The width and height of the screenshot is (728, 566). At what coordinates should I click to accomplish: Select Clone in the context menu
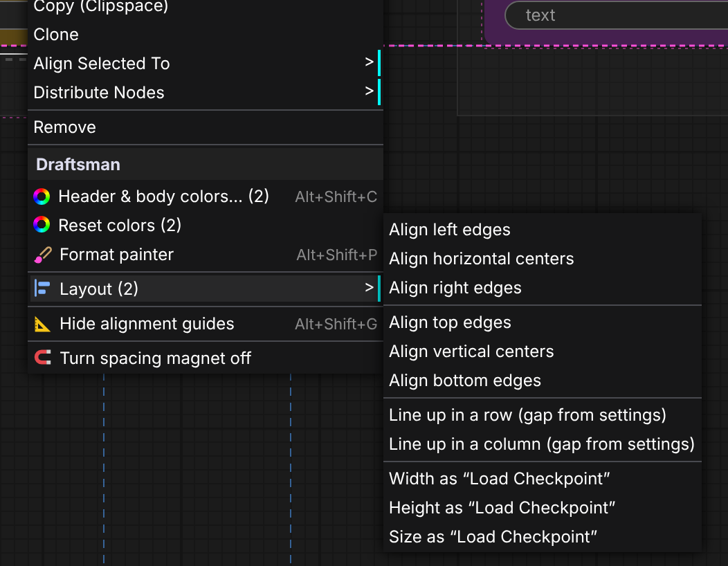[x=206, y=35]
